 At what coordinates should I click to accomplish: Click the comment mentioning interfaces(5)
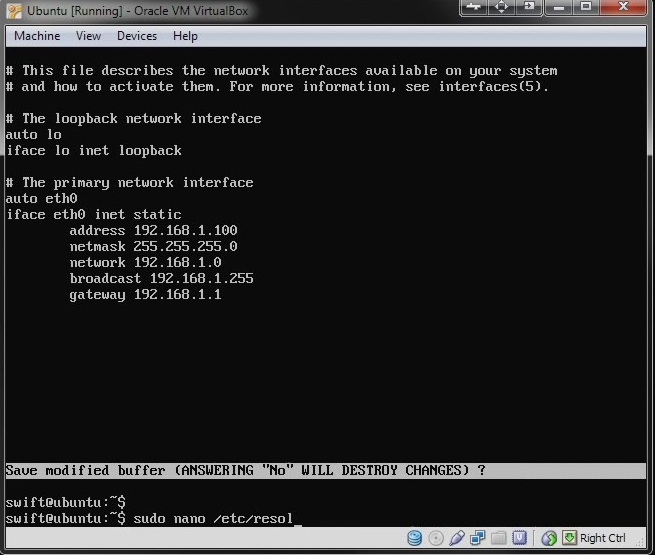coord(277,86)
